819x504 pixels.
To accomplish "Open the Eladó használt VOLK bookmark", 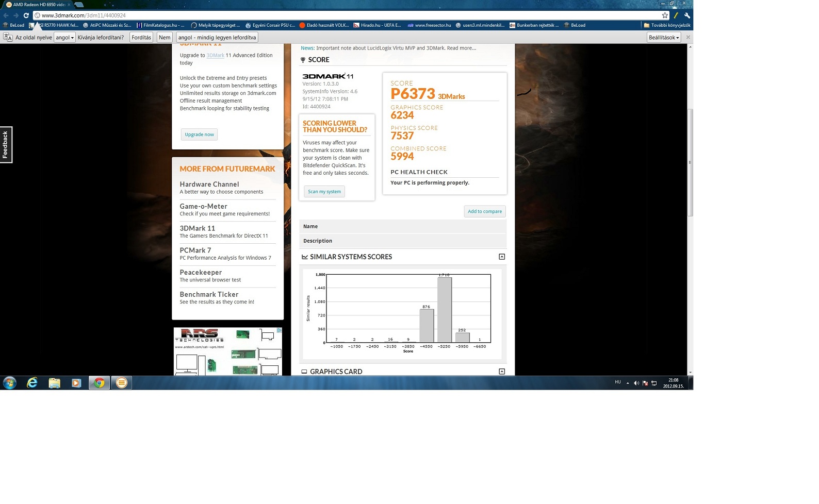I will 324,25.
